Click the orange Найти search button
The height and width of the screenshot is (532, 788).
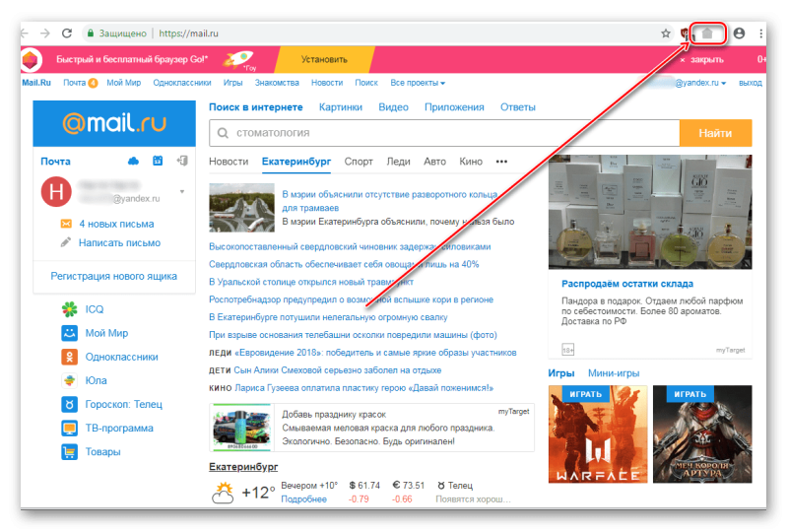tap(716, 133)
